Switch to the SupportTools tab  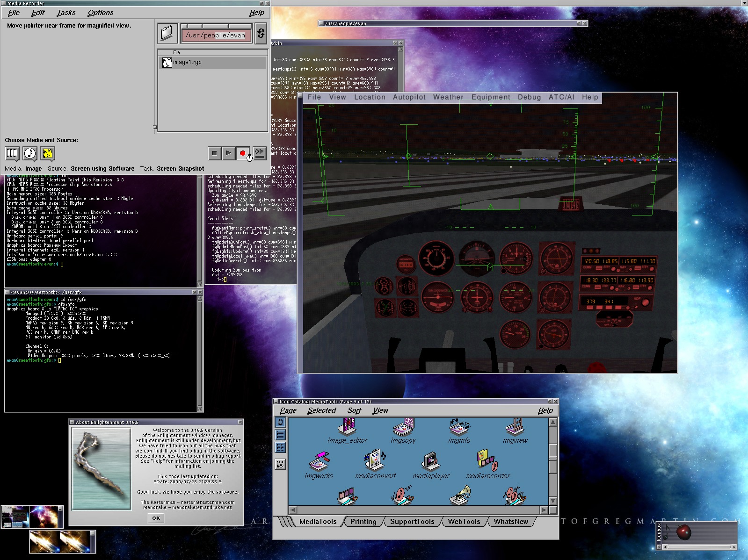(412, 522)
